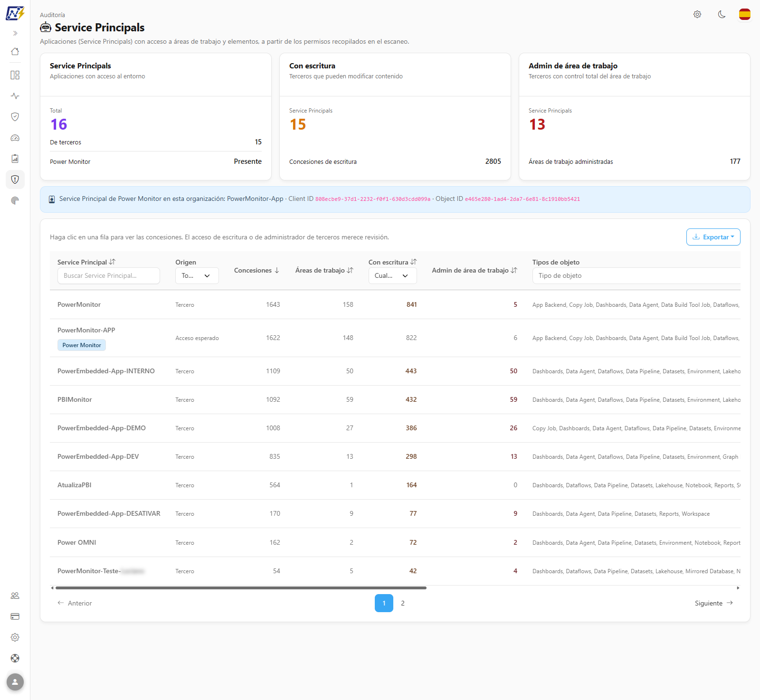760x700 pixels.
Task: Toggle dark mode moon icon
Action: click(722, 14)
